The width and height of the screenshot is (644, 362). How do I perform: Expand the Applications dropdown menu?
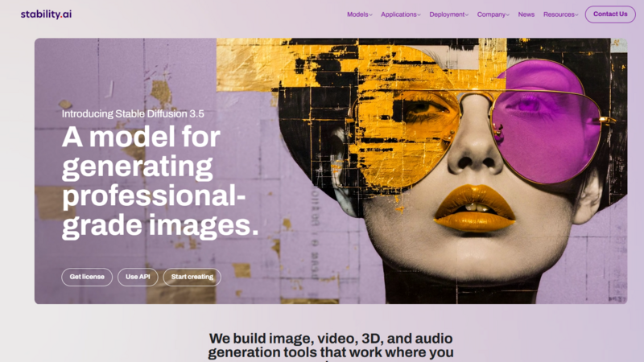(x=400, y=14)
